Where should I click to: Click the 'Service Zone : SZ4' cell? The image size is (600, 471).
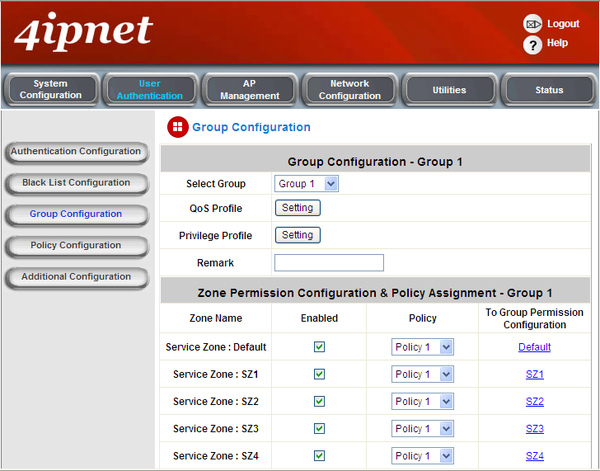click(x=216, y=456)
